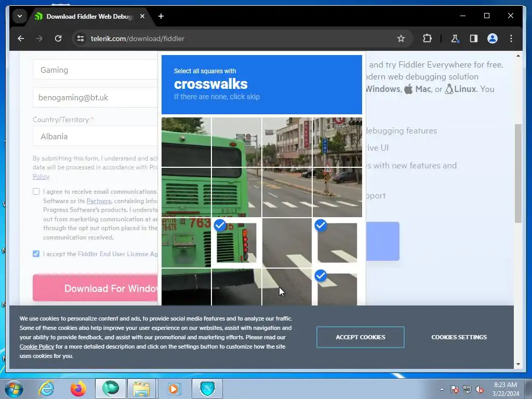This screenshot has width=532, height=399.
Task: Open the Cookie Policy link
Action: pyautogui.click(x=37, y=347)
